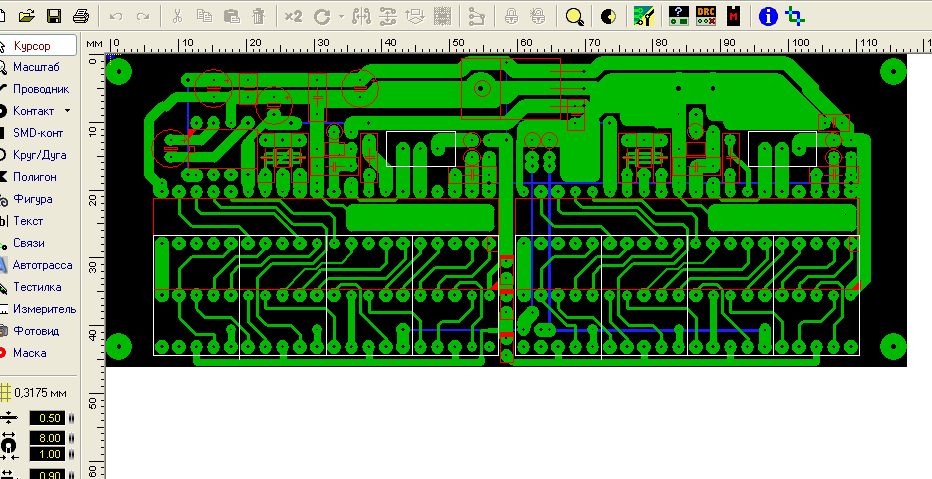Select the Измеритель measure tool

37,309
